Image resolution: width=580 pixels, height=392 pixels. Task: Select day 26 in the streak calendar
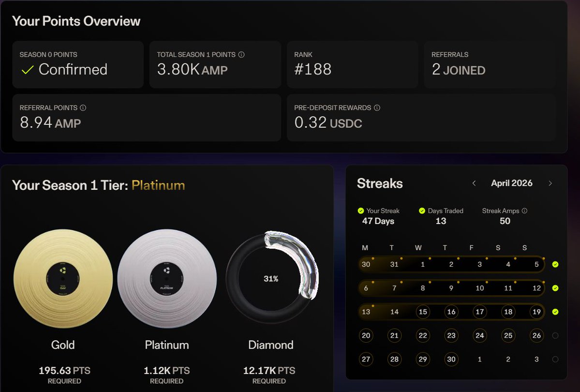537,335
